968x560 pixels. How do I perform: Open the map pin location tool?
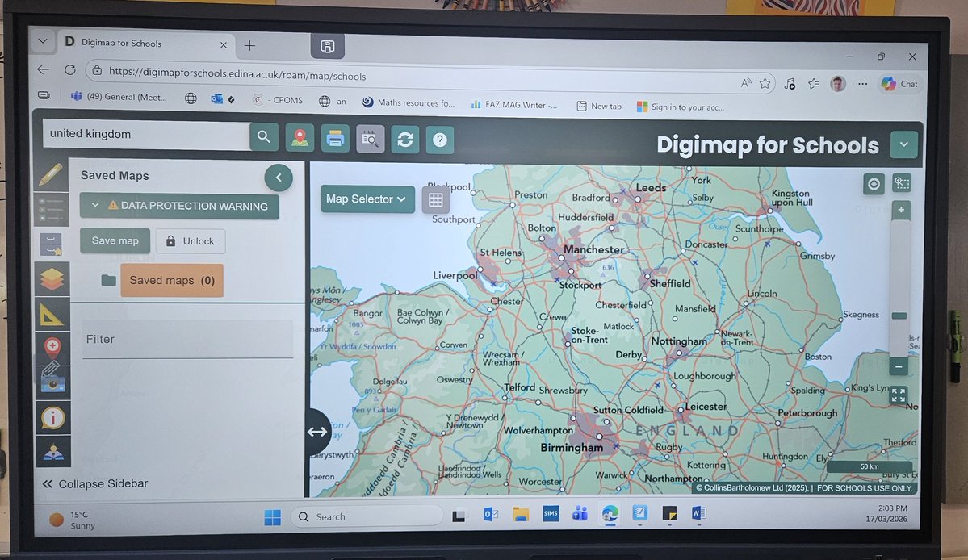click(x=300, y=138)
